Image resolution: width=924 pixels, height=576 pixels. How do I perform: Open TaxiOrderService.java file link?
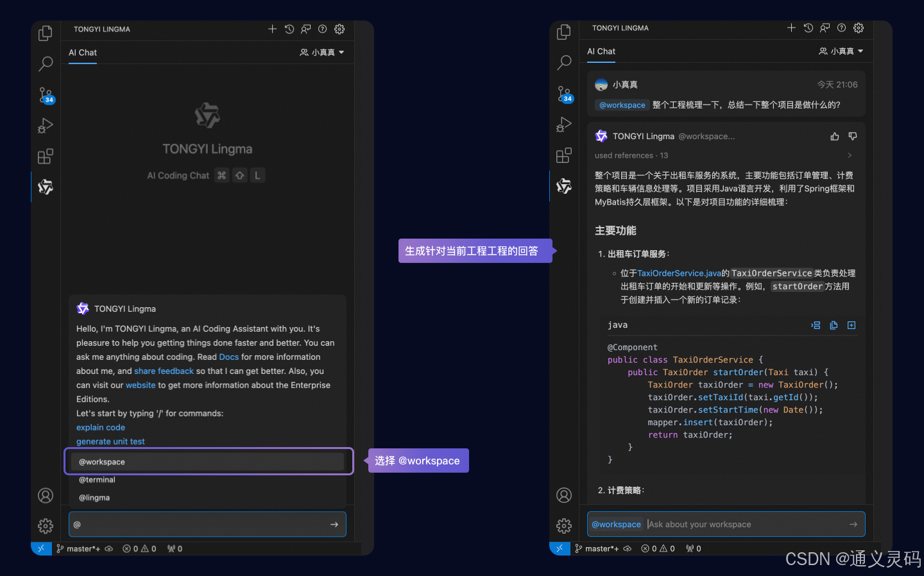679,273
